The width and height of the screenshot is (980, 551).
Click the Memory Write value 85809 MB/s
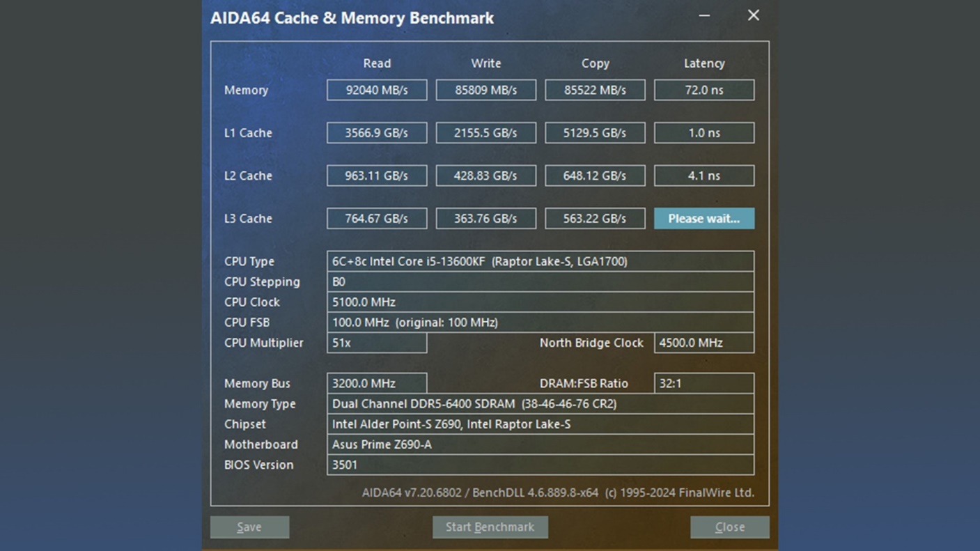[x=486, y=90]
